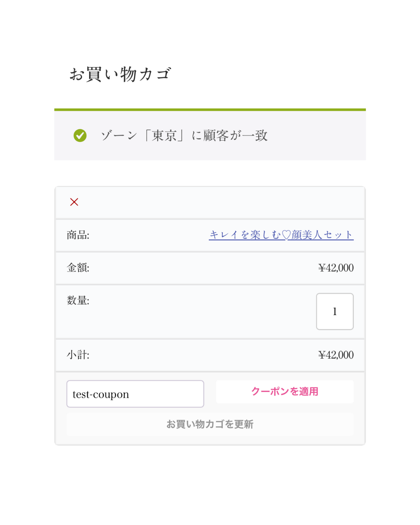Click the green bar atop the notice
420x525 pixels.
pyautogui.click(x=210, y=110)
